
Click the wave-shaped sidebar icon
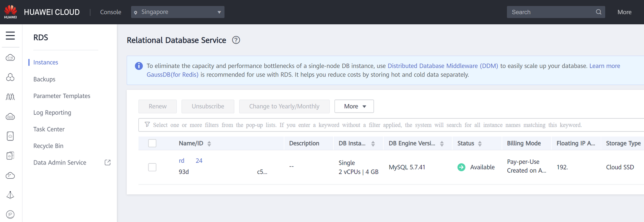coord(10,97)
